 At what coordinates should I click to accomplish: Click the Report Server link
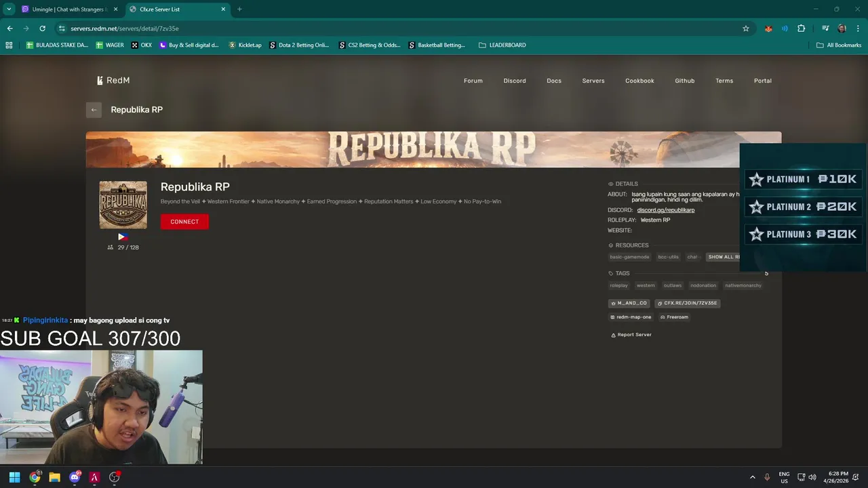click(631, 335)
